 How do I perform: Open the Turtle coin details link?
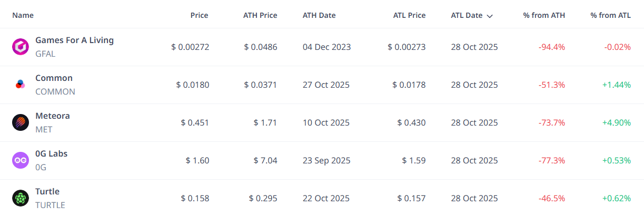[x=47, y=191]
